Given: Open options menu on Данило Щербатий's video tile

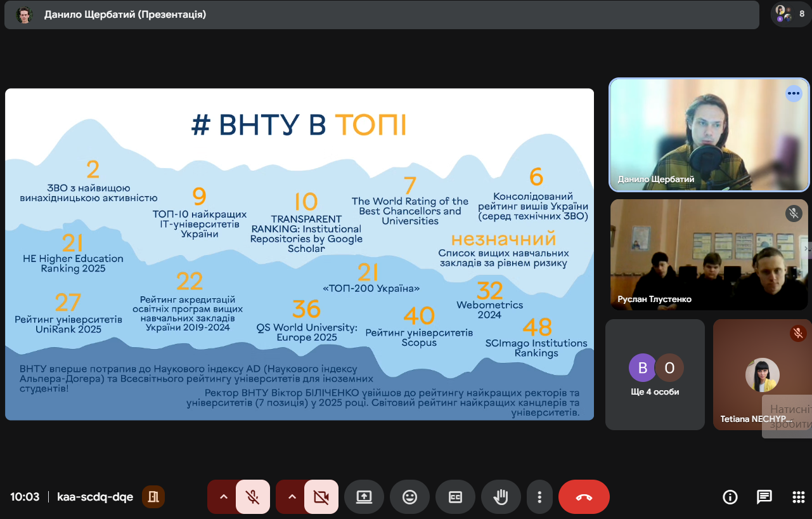Looking at the screenshot, I should [x=794, y=94].
